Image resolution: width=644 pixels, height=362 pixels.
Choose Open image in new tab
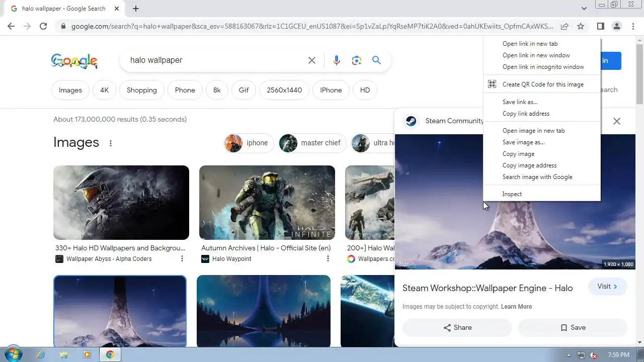[x=542, y=131]
